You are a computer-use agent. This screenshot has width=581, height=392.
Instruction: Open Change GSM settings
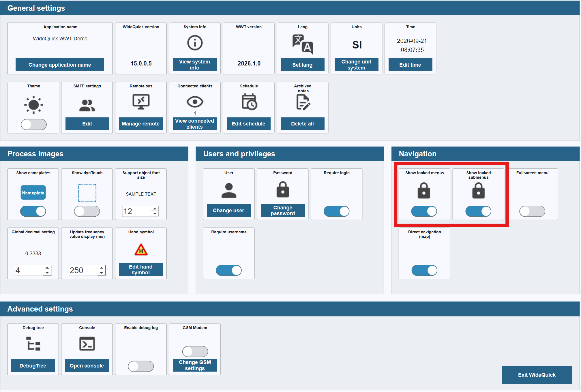[x=195, y=365]
